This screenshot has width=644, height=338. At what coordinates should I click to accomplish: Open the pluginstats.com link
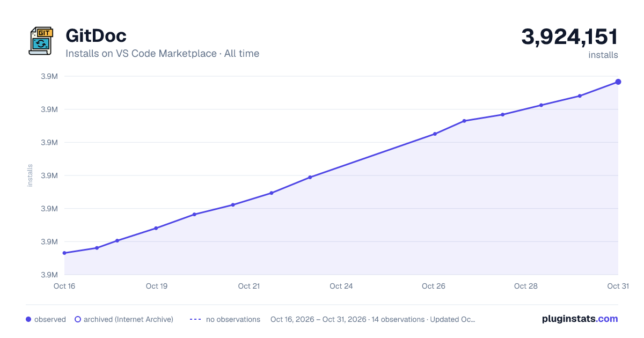click(580, 319)
